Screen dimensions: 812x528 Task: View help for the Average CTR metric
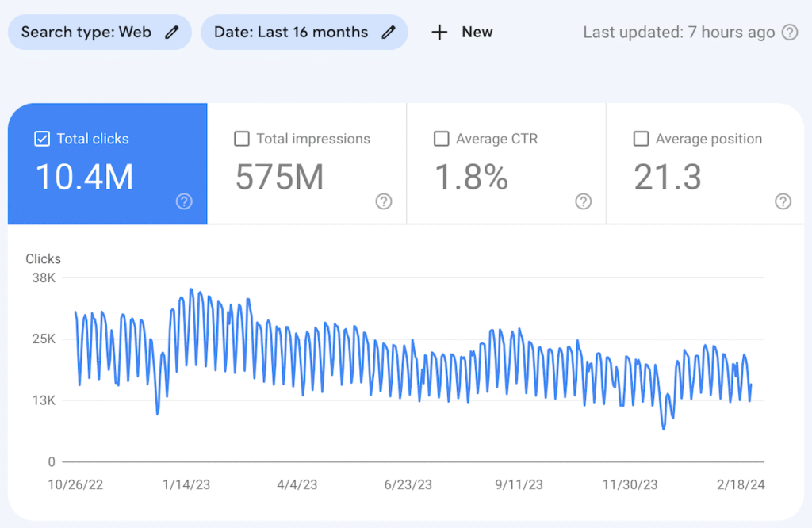pyautogui.click(x=584, y=202)
